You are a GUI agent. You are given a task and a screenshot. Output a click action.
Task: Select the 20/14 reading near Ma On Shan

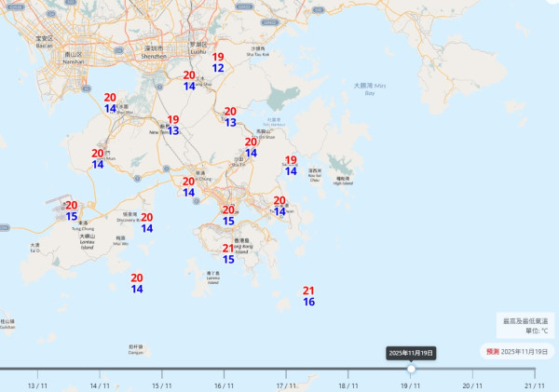point(251,147)
